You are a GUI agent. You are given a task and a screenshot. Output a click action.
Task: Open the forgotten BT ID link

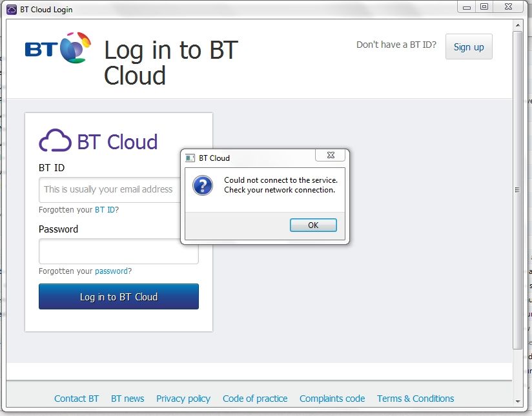tap(105, 209)
